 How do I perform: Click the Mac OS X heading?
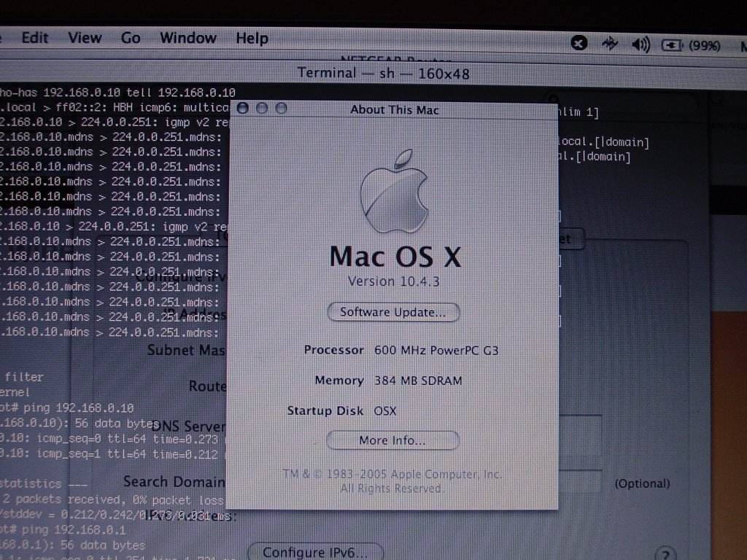(395, 257)
